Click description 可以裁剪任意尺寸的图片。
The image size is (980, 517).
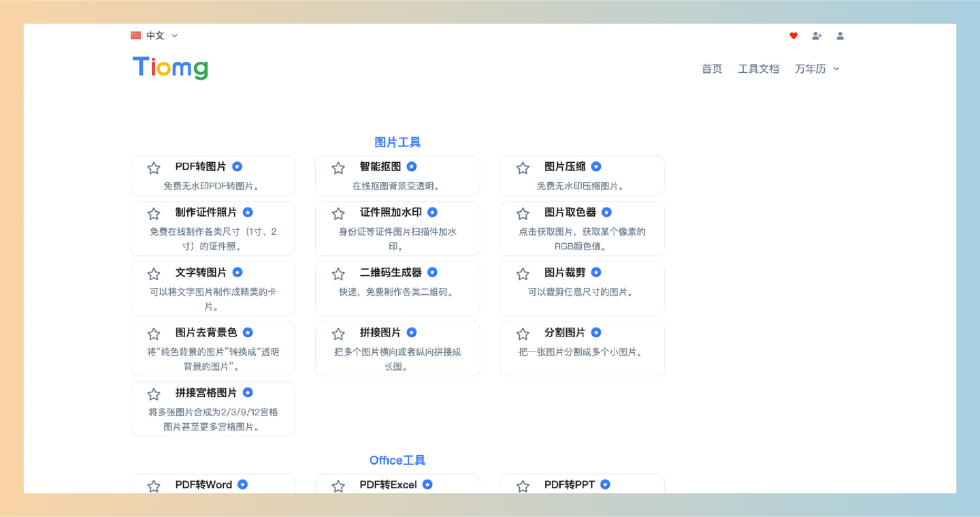[581, 292]
